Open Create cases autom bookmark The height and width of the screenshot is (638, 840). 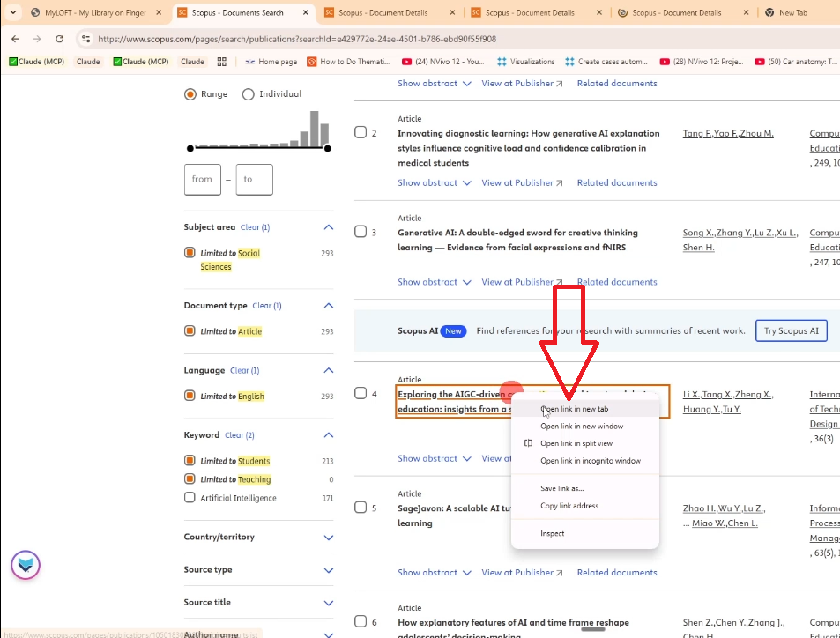[606, 62]
